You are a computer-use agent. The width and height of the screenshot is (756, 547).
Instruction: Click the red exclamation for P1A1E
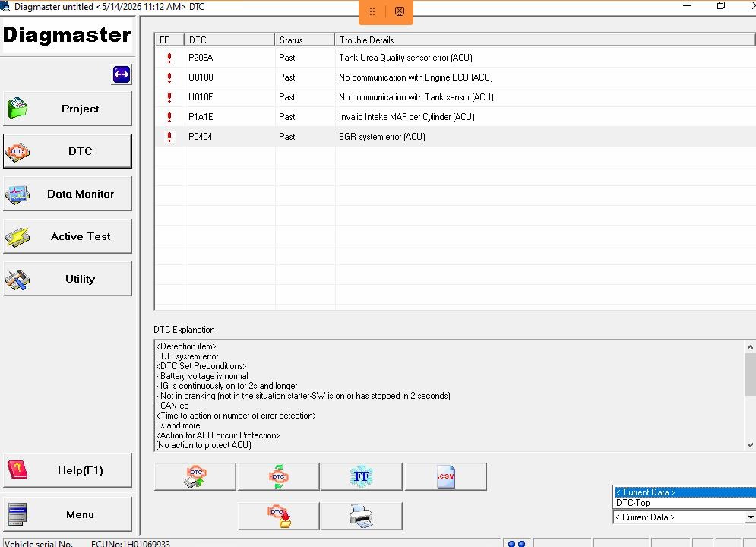tap(169, 117)
